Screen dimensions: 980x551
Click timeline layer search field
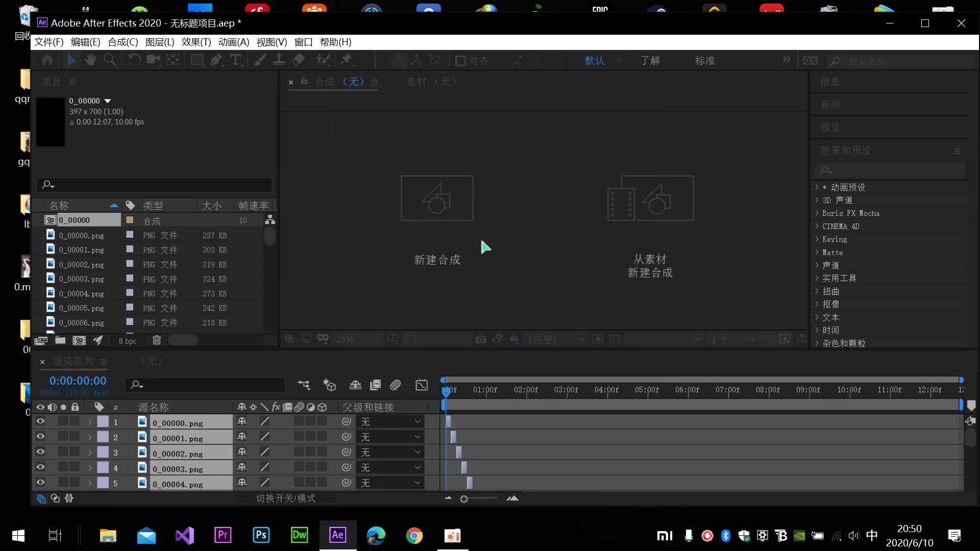point(205,385)
